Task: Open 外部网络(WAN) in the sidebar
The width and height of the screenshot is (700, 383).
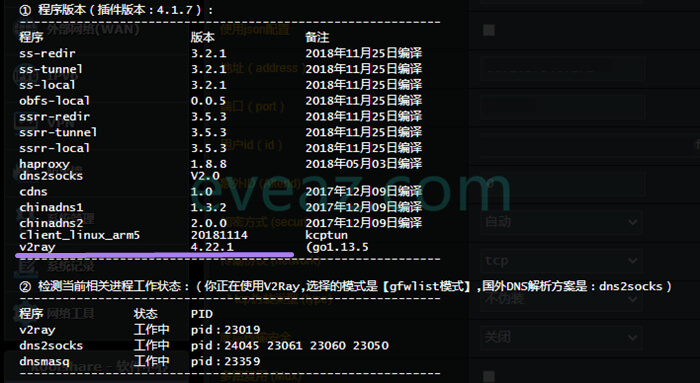Action: (93, 29)
